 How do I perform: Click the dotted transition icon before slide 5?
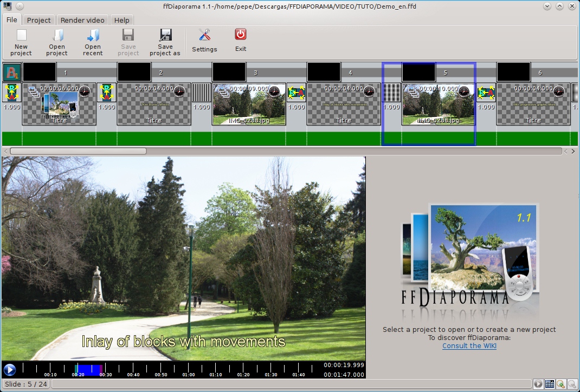[391, 93]
